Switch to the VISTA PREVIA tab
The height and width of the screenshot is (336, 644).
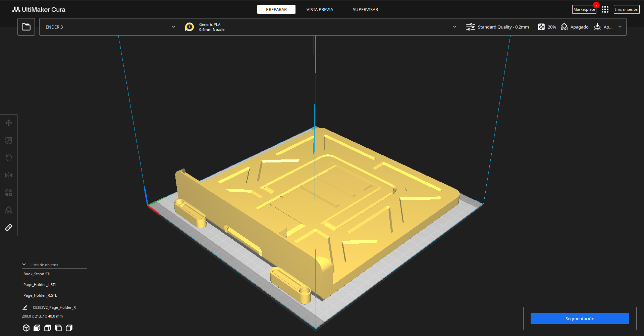point(320,9)
